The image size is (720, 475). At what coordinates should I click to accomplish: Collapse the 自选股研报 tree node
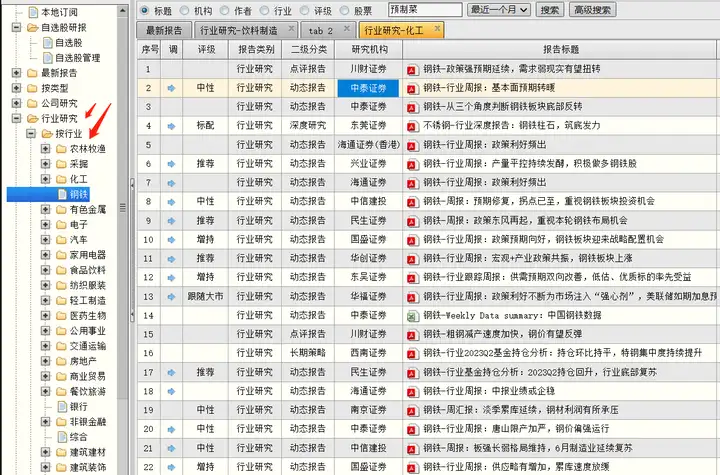point(17,28)
